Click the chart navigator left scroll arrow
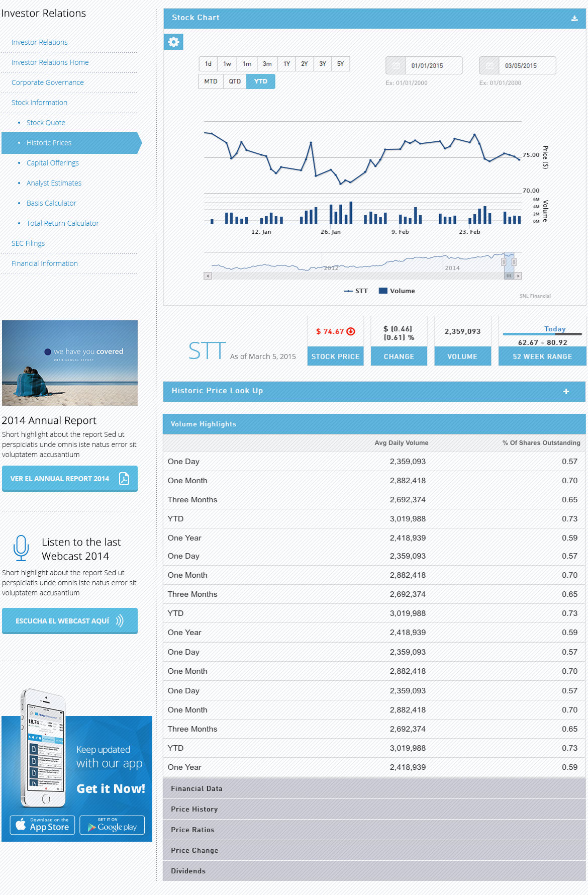This screenshot has height=895, width=588. point(208,276)
